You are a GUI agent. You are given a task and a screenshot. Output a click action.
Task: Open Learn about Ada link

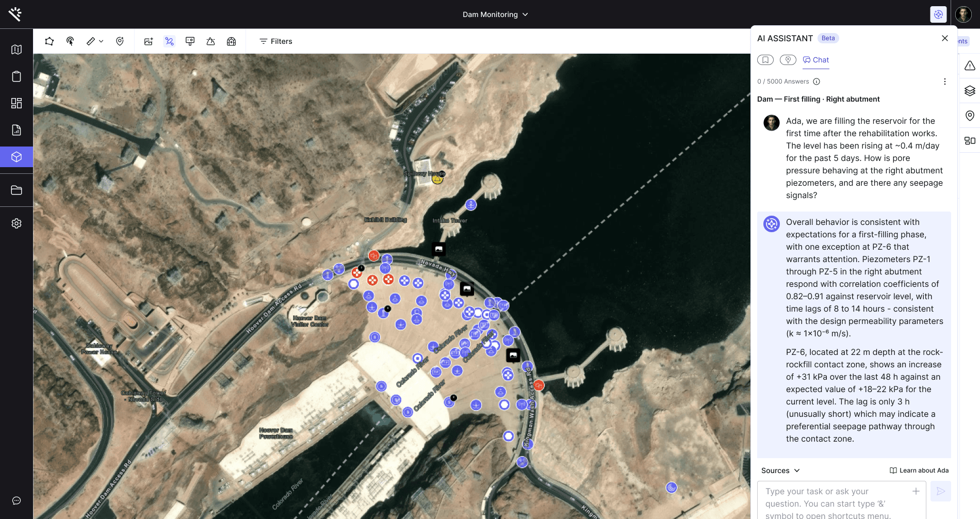[919, 471]
